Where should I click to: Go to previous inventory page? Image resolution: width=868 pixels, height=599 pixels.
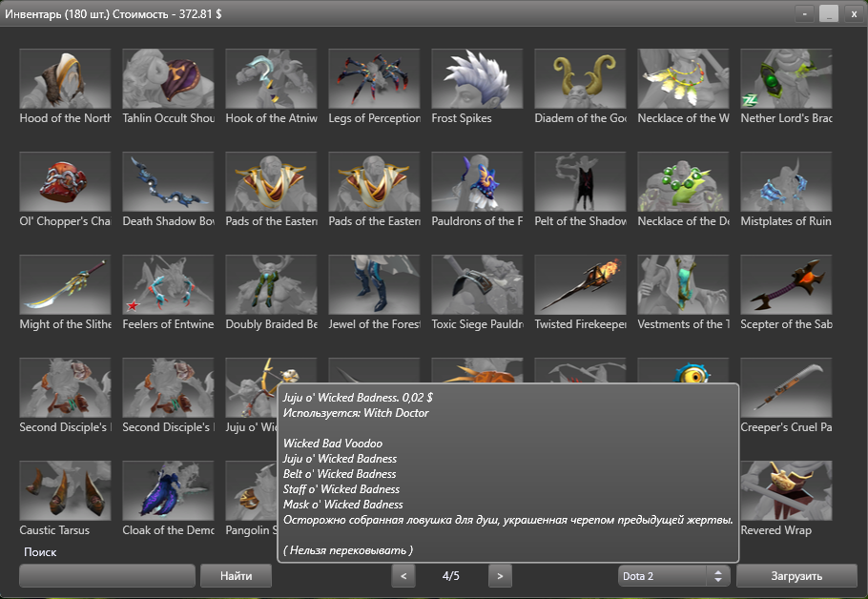click(x=403, y=576)
